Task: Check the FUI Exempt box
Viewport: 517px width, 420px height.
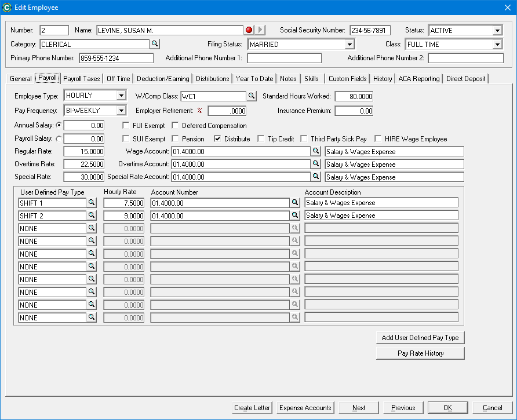Action: tap(126, 125)
